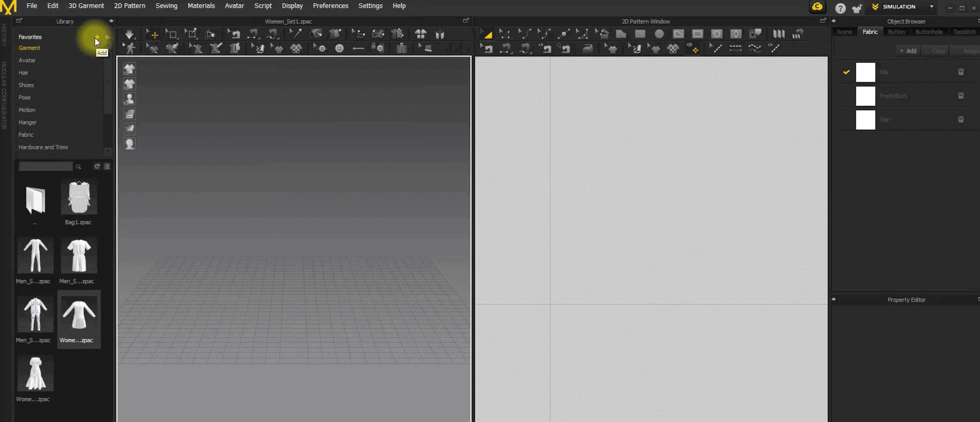Collapse the Object Browser panel arrow

point(834,21)
